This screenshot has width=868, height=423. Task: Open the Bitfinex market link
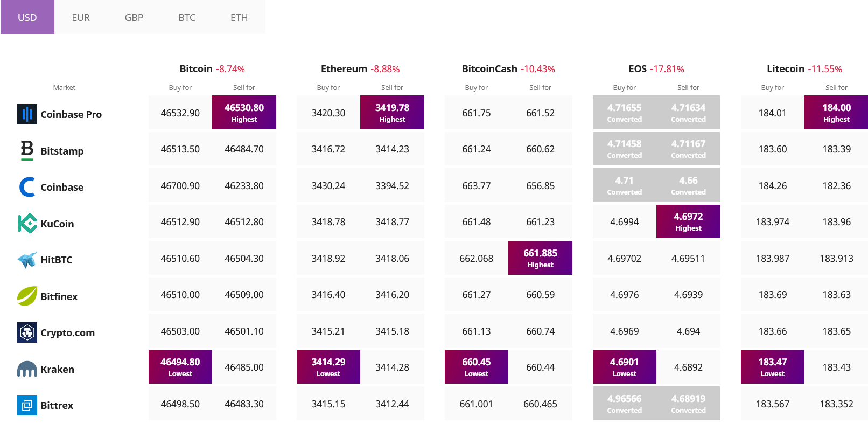pyautogui.click(x=59, y=296)
